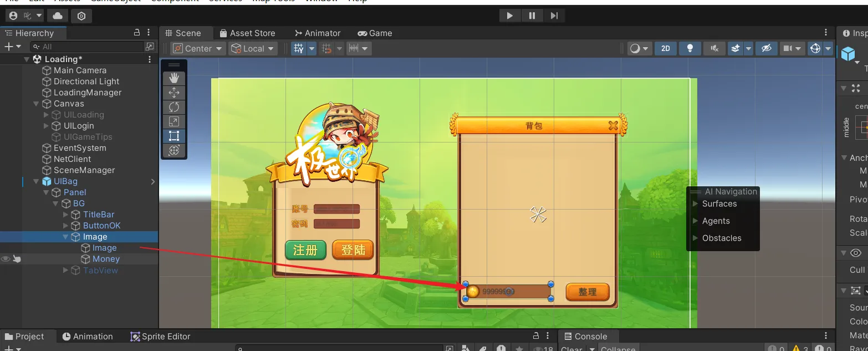The image size is (868, 351).
Task: Toggle 2D scene view mode
Action: point(666,49)
